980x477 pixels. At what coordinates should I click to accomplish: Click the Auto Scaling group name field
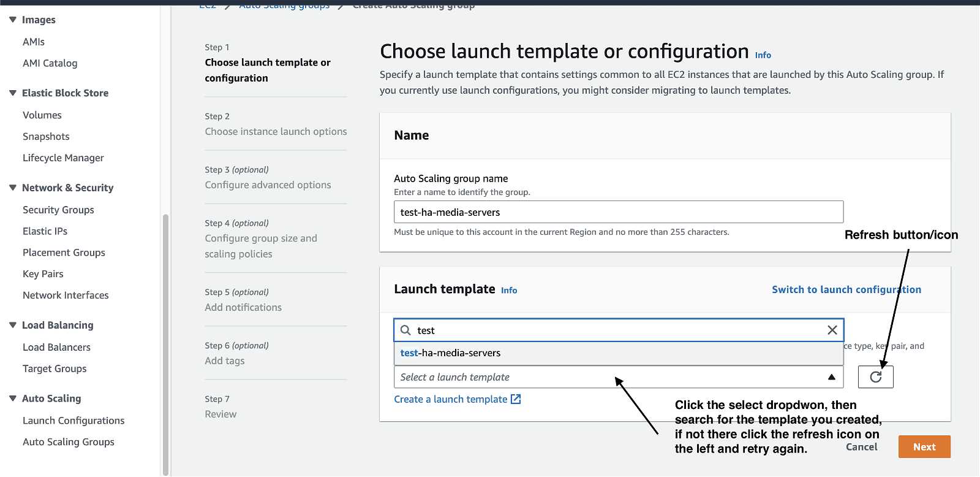click(618, 212)
